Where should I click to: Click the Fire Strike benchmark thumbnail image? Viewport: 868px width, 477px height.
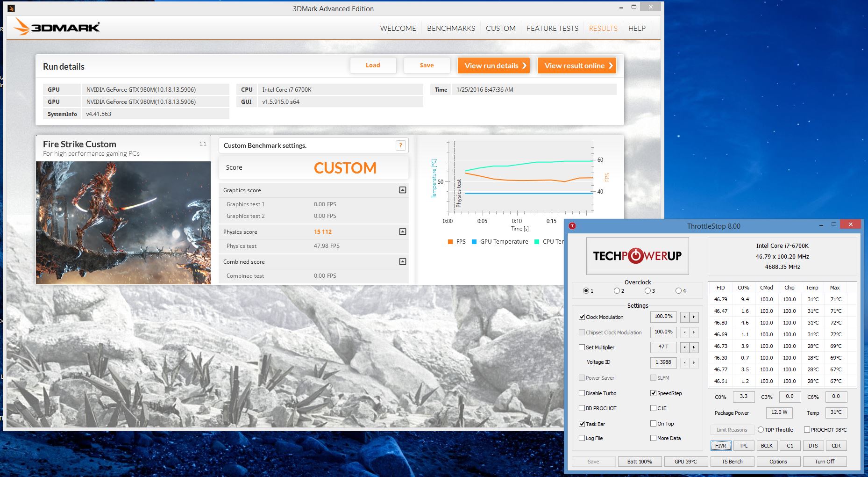(x=123, y=223)
